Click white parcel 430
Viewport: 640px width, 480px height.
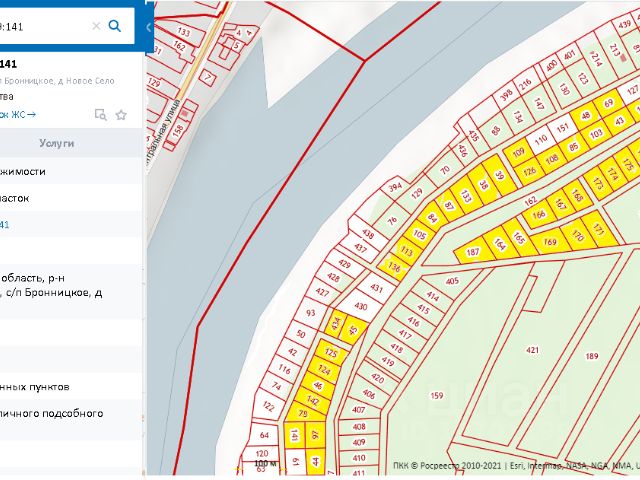360,306
